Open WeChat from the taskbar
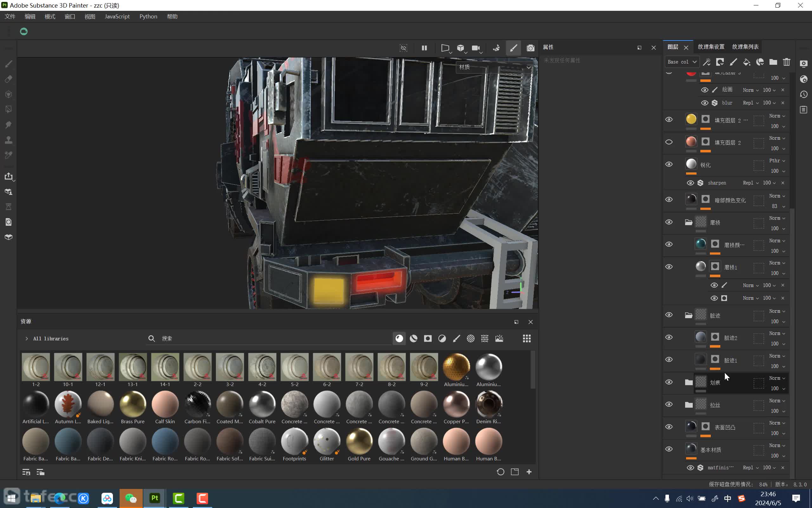 [x=131, y=498]
